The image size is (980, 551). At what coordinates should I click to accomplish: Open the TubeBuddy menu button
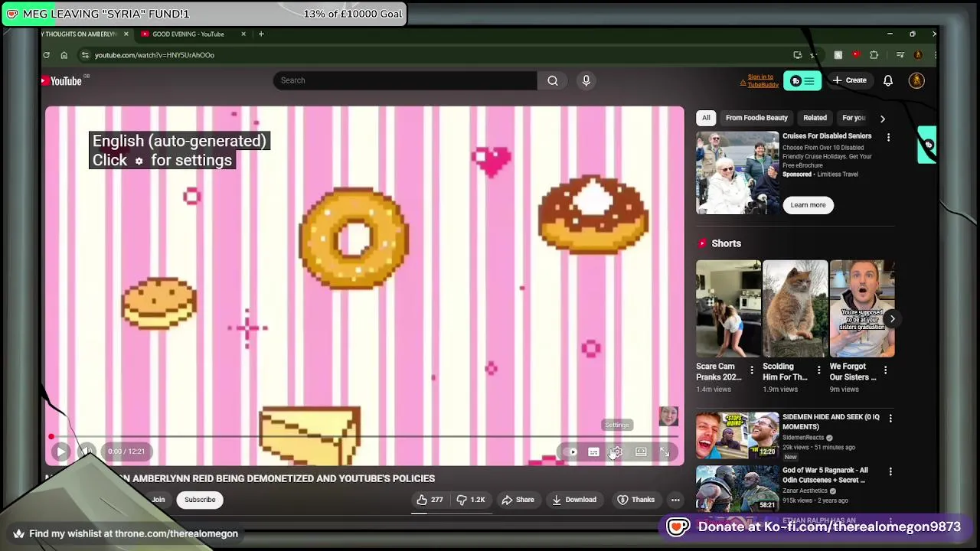pyautogui.click(x=802, y=80)
